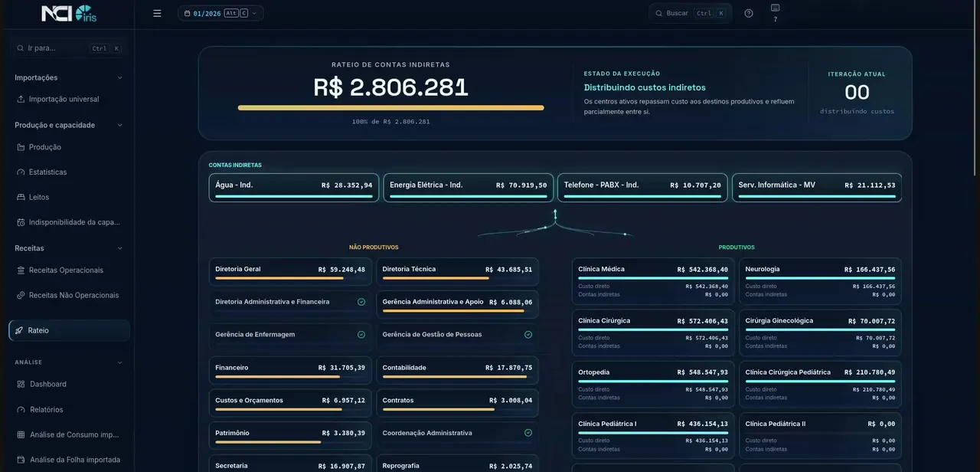Collapse the ANÁLISE section chevron
Image resolution: width=980 pixels, height=472 pixels.
[x=119, y=362]
